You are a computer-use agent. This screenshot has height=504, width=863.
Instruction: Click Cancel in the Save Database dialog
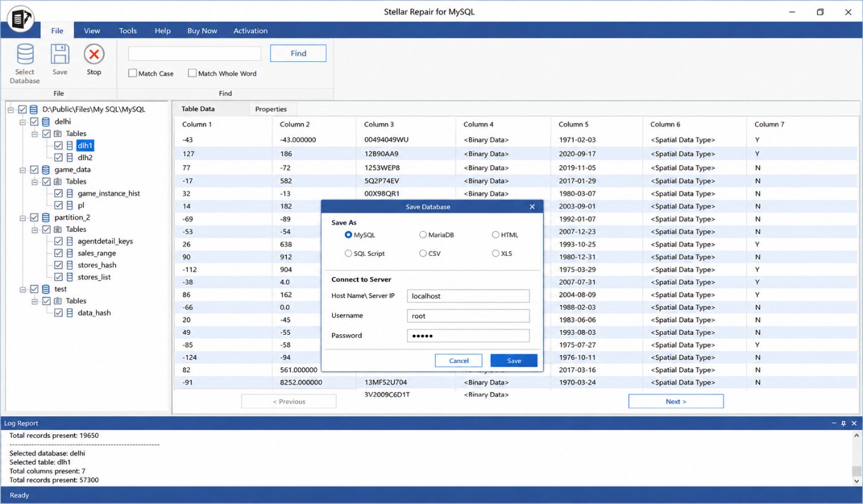pyautogui.click(x=459, y=361)
